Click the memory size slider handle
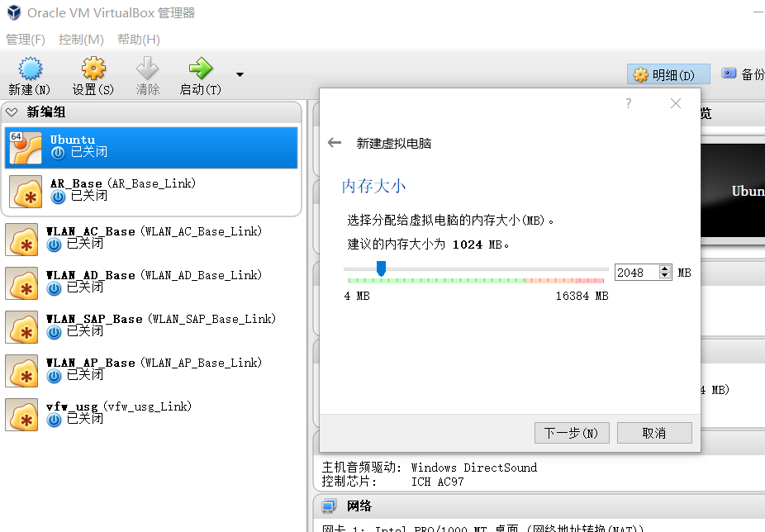Screen dimensions: 765x532 click(x=381, y=268)
